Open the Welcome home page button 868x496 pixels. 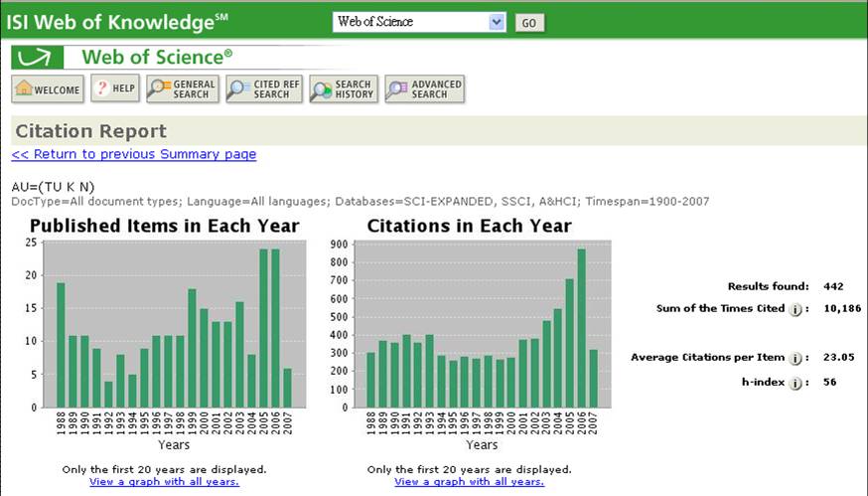point(48,89)
